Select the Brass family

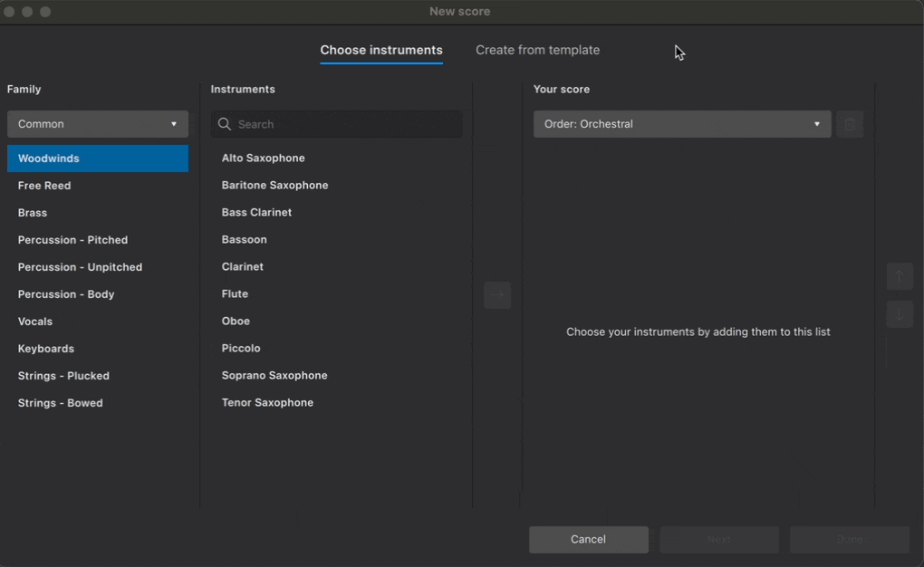[x=33, y=213]
